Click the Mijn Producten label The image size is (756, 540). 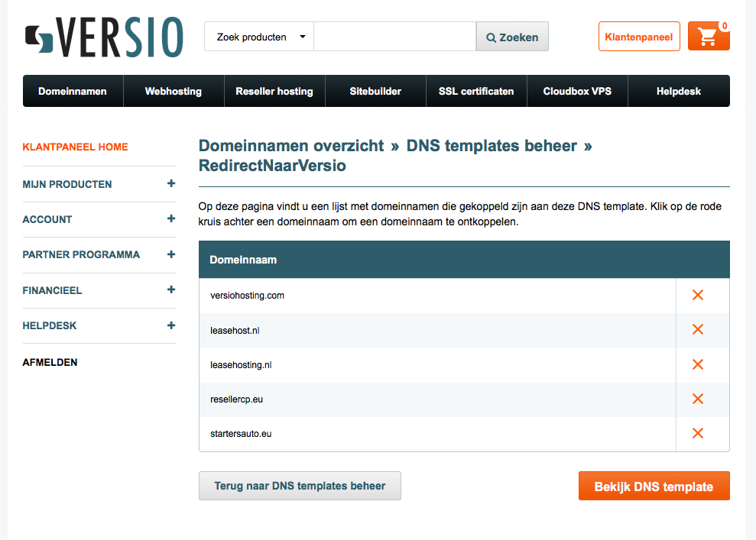[x=67, y=185]
